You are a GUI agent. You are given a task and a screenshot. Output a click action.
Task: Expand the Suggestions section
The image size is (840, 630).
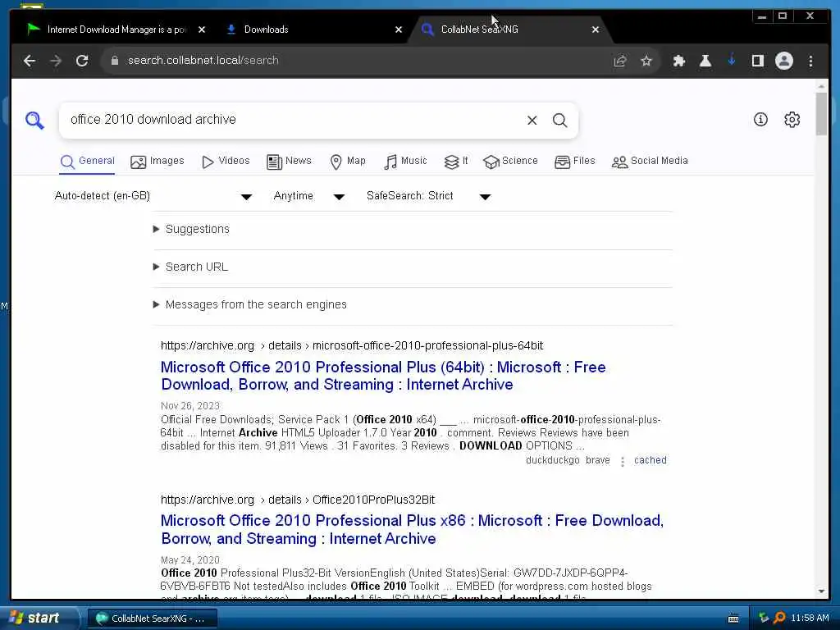(192, 230)
